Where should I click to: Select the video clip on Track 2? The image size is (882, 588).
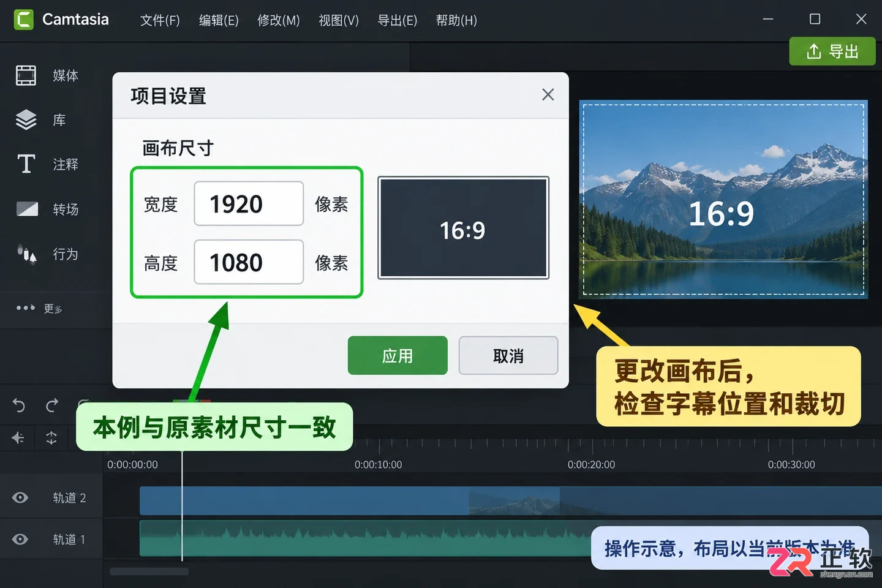511,500
